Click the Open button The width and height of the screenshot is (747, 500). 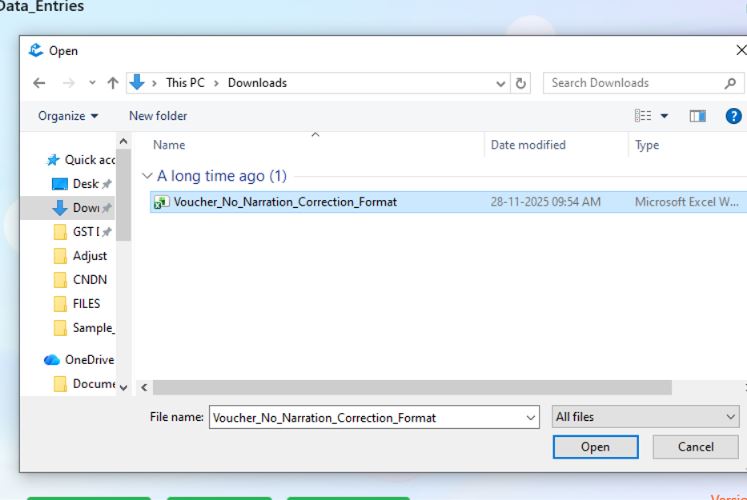click(x=596, y=447)
